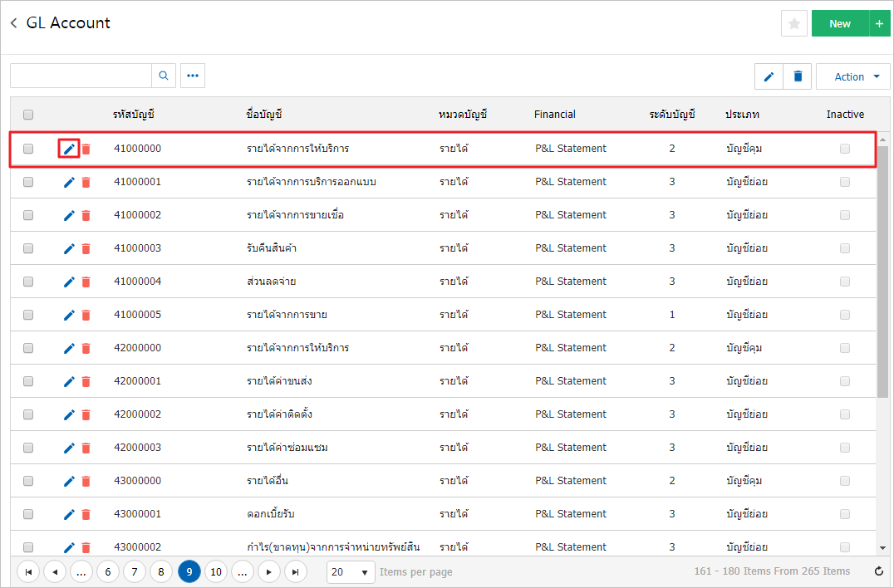Edit account 41000004 with pencil icon

(x=69, y=282)
